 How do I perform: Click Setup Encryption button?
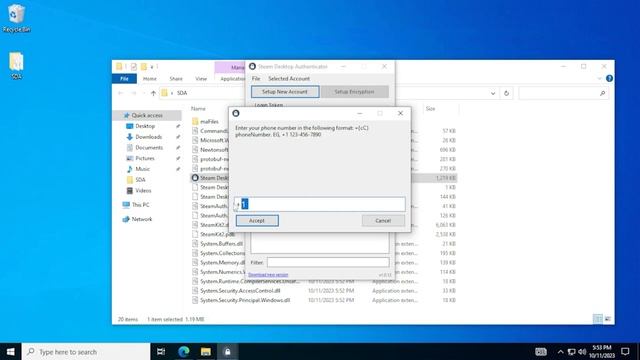(354, 92)
